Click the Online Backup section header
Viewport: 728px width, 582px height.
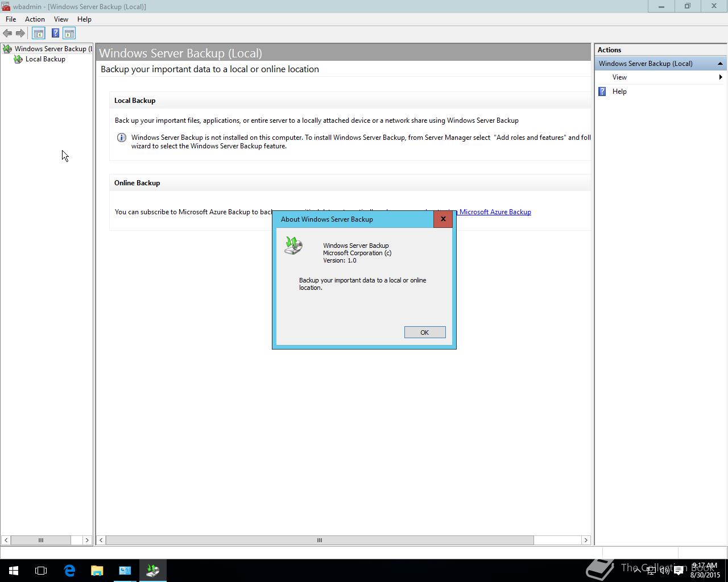[x=137, y=183]
